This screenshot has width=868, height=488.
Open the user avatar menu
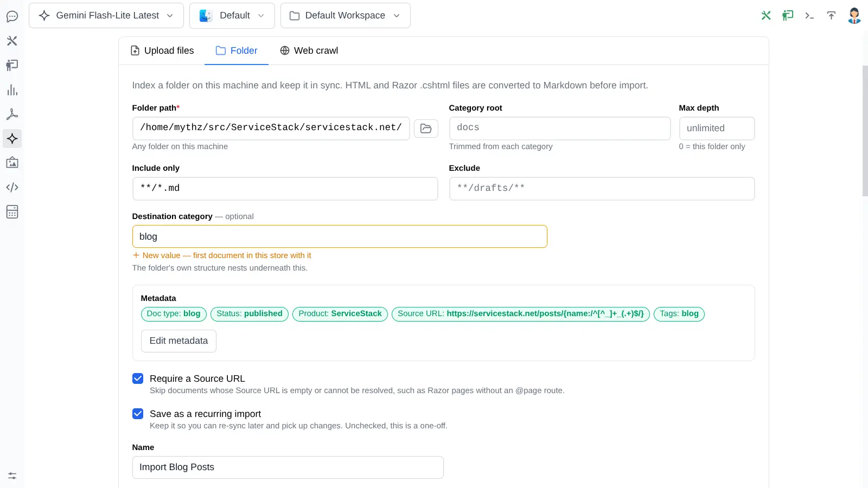point(854,15)
